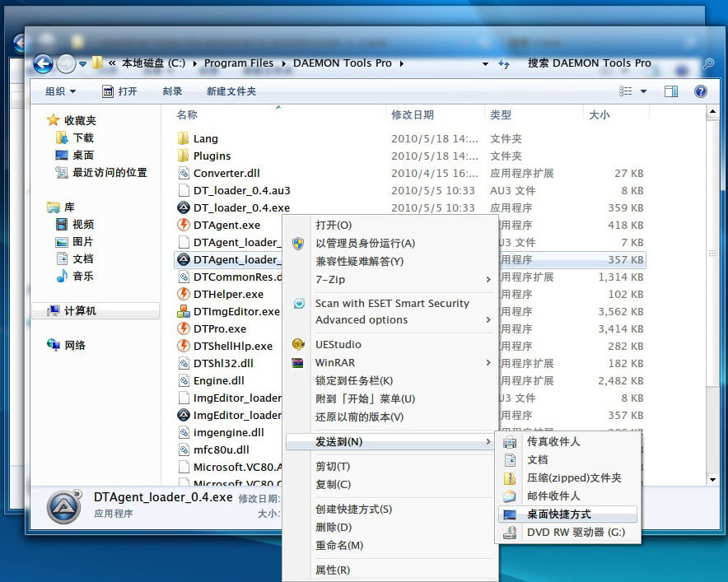This screenshot has width=728, height=582.
Task: Click the 打开 toolbar button
Action: point(119,91)
